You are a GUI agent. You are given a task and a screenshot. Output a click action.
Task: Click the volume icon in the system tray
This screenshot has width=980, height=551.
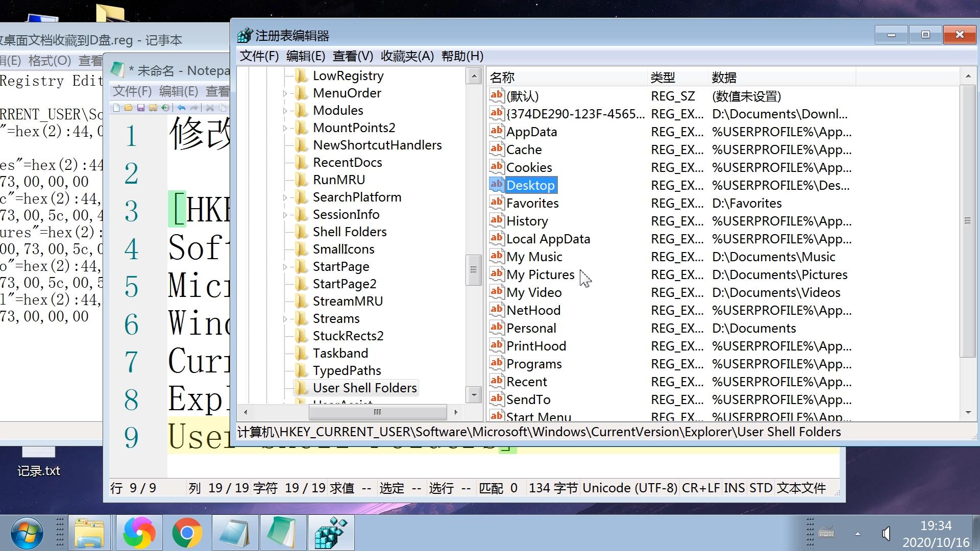(887, 533)
